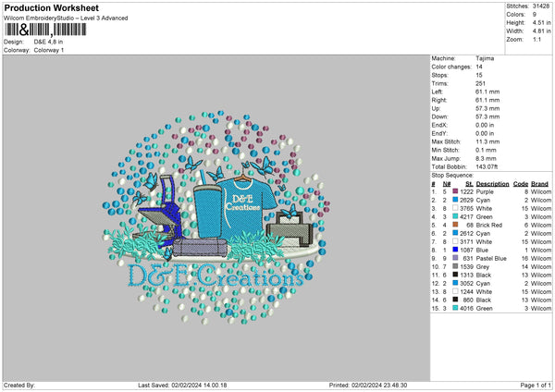Click the Trims value 251
Screen dimensions: 555x392
pos(480,83)
